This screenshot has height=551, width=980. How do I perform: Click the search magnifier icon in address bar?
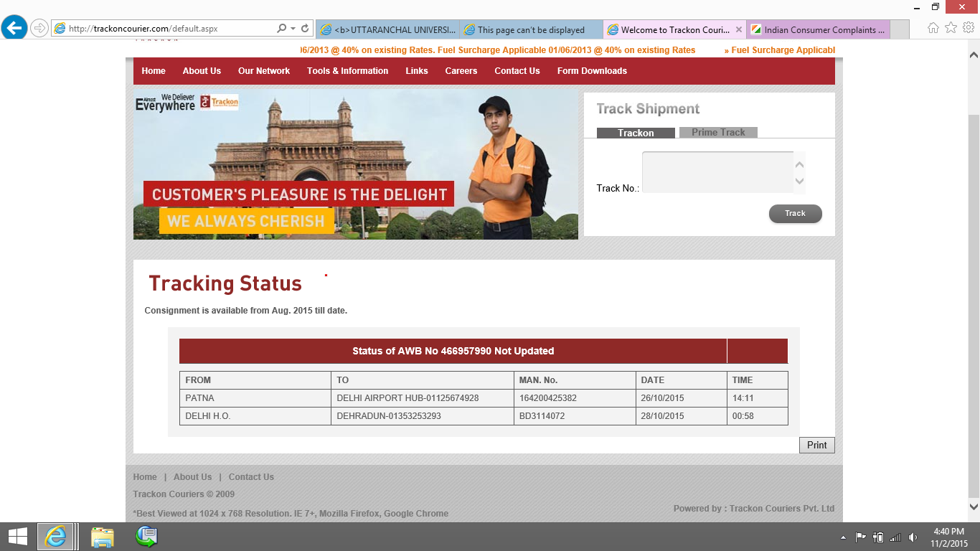pyautogui.click(x=282, y=29)
